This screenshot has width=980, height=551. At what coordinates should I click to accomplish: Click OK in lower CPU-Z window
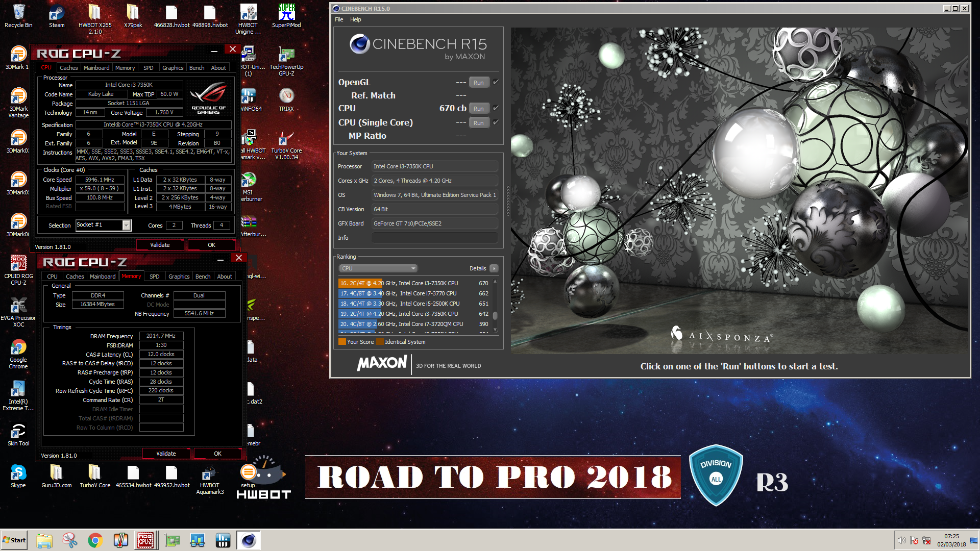[217, 454]
